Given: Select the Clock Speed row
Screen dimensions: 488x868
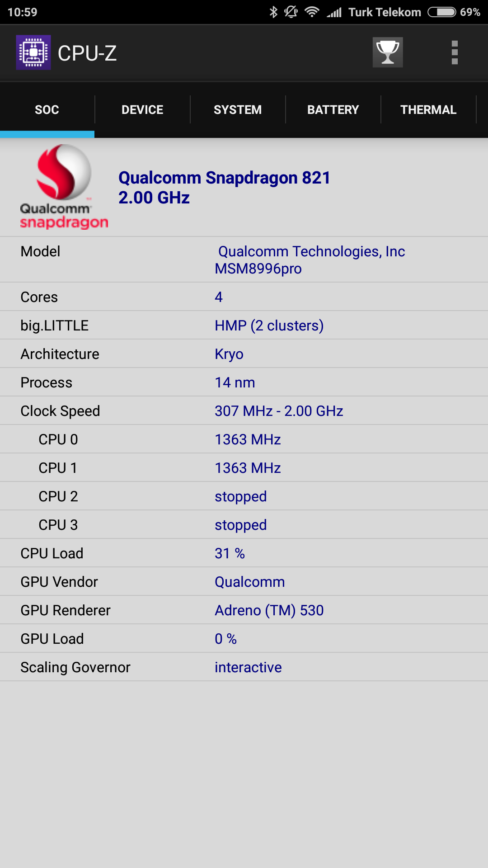Looking at the screenshot, I should 244,410.
